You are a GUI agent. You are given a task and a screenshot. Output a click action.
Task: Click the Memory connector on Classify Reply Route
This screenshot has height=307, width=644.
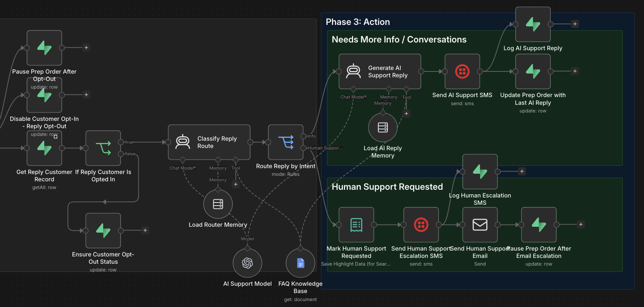[218, 160]
